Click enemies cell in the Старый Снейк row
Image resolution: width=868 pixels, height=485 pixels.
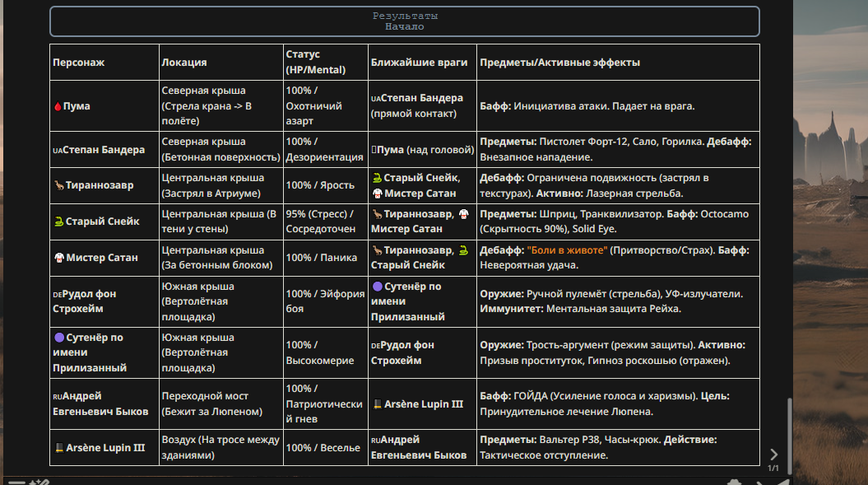420,222
